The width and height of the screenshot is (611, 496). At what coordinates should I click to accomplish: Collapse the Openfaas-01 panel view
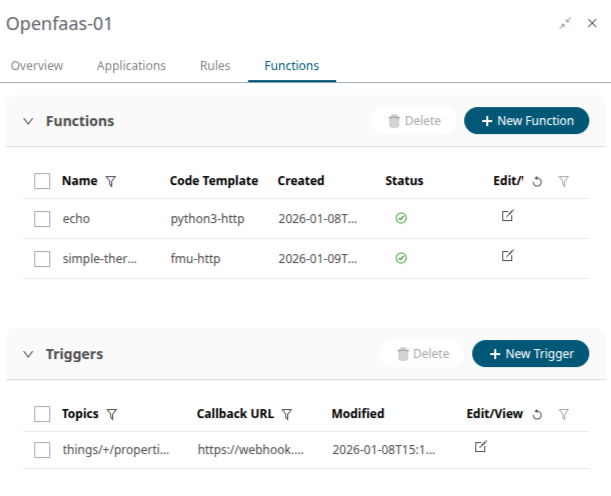566,24
